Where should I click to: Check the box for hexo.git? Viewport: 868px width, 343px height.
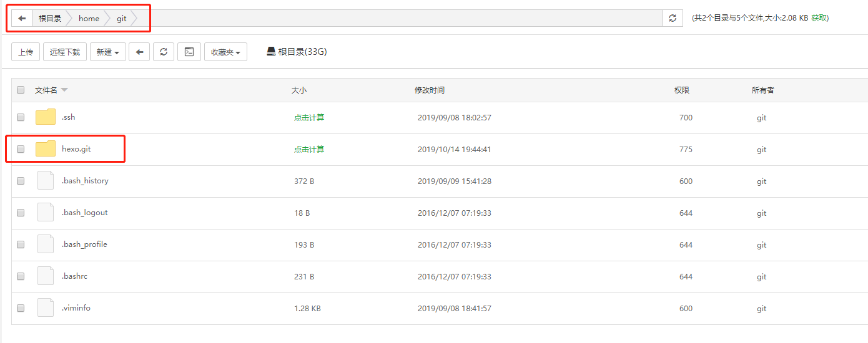pos(21,150)
